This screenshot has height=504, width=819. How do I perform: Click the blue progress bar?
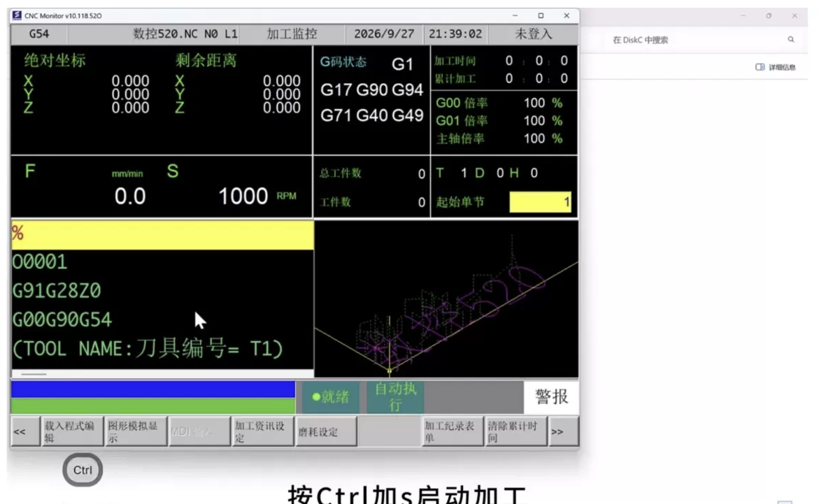point(153,389)
